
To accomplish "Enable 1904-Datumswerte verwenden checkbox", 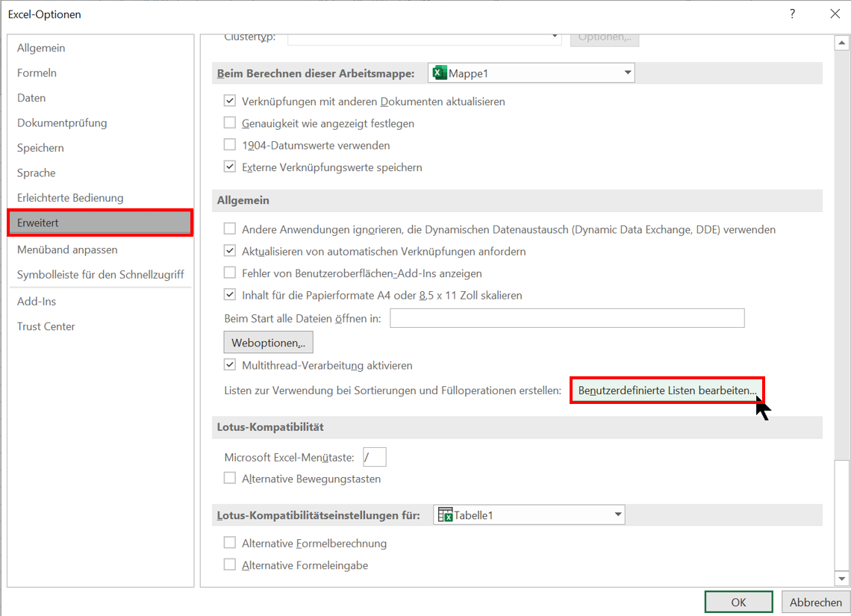I will pos(230,145).
